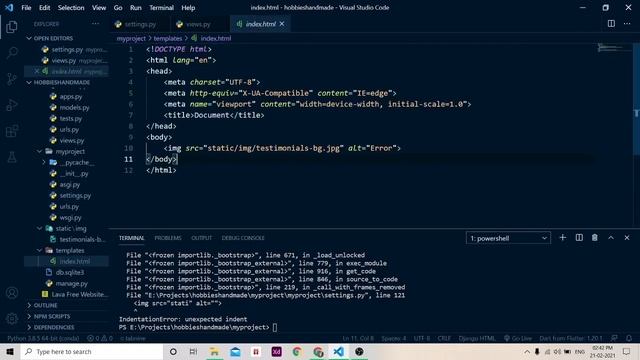Screen dimensions: 640x360
Task: Collapse the HOBBIESHANDMADE folder section
Action: coord(29,82)
